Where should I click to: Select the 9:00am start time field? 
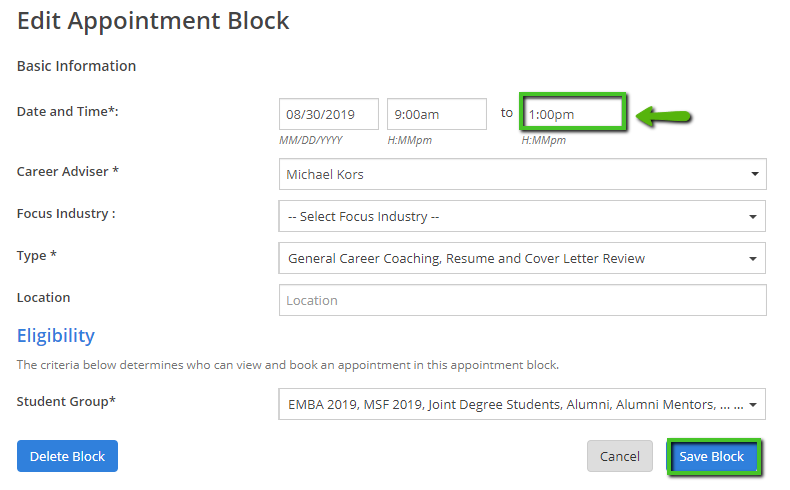tap(436, 114)
